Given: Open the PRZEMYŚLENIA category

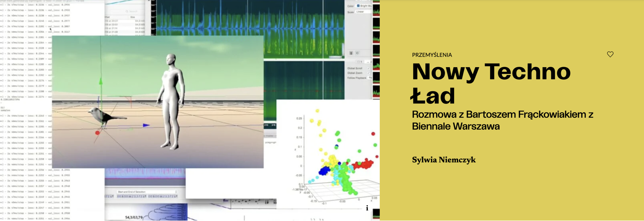Looking at the screenshot, I should point(432,55).
